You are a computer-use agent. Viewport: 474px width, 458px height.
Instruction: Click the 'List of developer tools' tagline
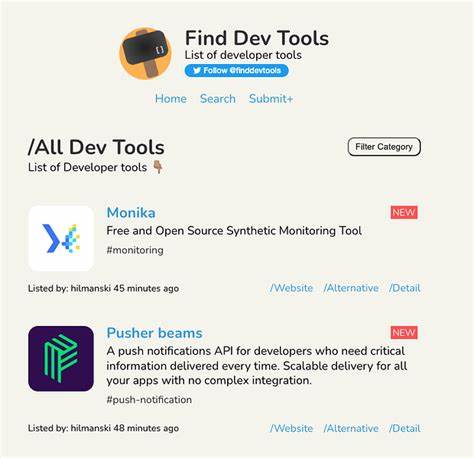coord(243,55)
